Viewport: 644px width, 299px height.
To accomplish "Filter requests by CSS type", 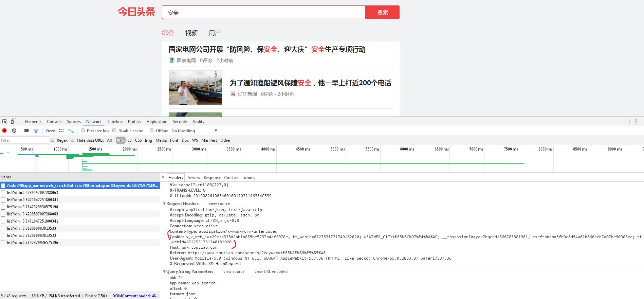I will tap(138, 140).
